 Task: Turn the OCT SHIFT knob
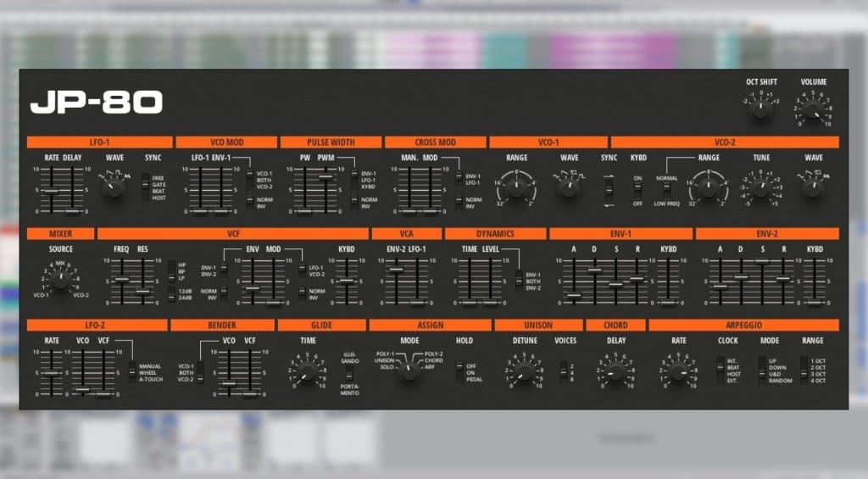tap(760, 110)
